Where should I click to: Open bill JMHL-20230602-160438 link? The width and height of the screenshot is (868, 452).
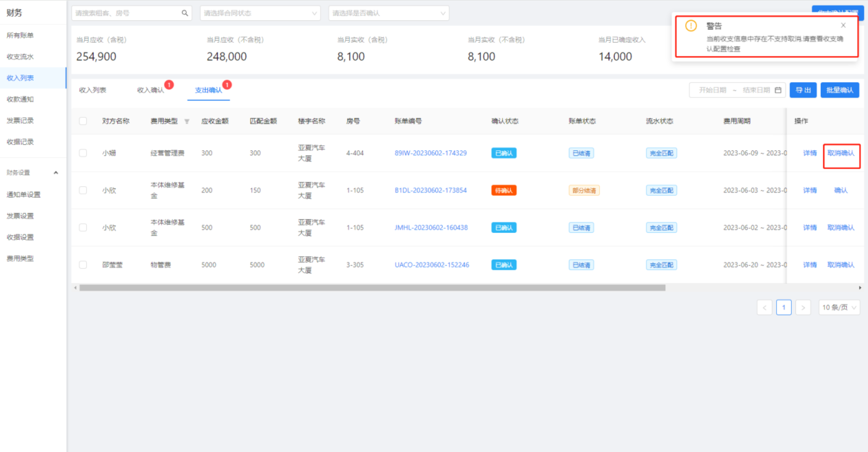(431, 228)
